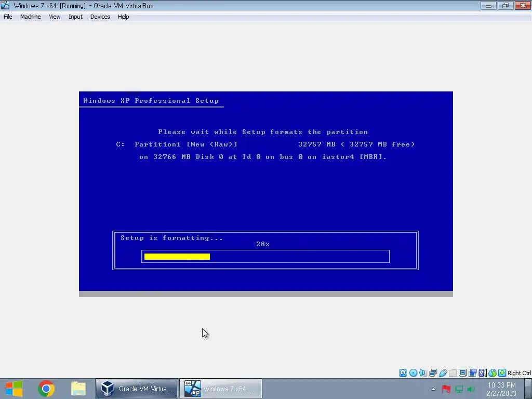
Task: Minimize the VirtualBox VM window
Action: pyautogui.click(x=488, y=6)
